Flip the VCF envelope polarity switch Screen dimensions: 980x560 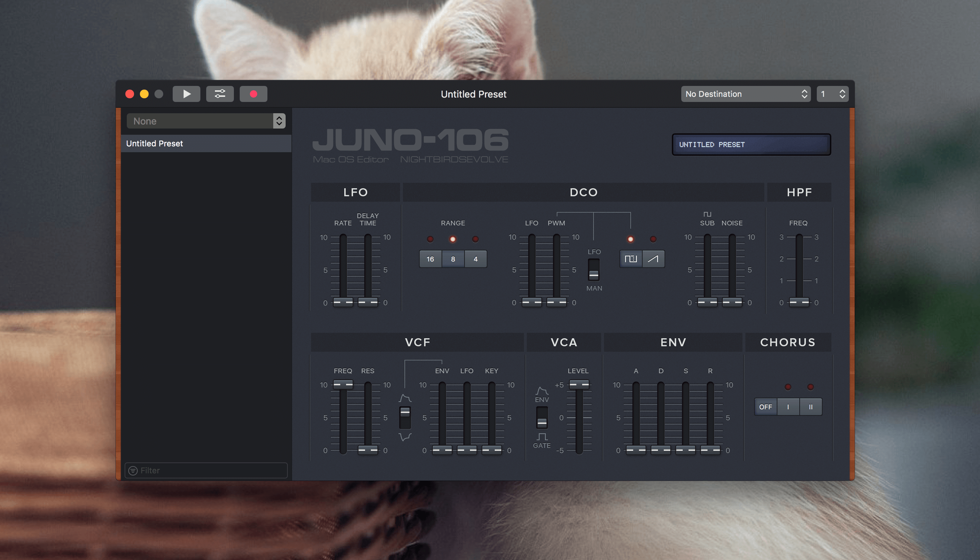click(405, 418)
